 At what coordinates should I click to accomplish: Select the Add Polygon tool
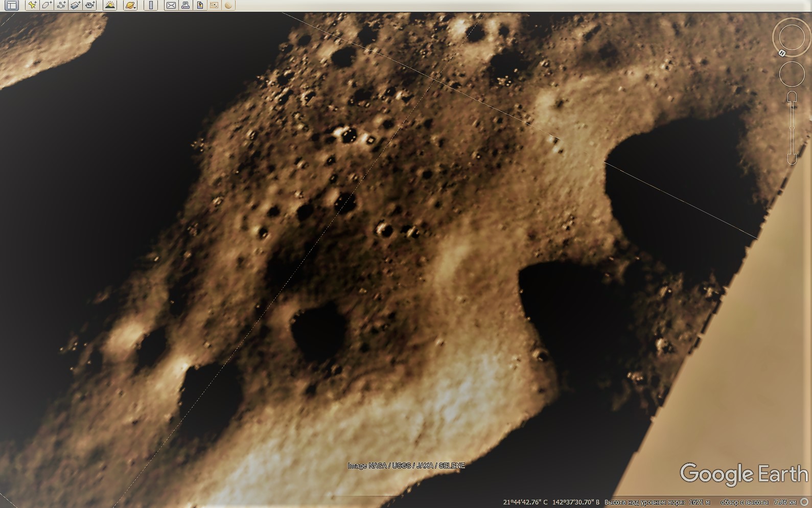(47, 6)
